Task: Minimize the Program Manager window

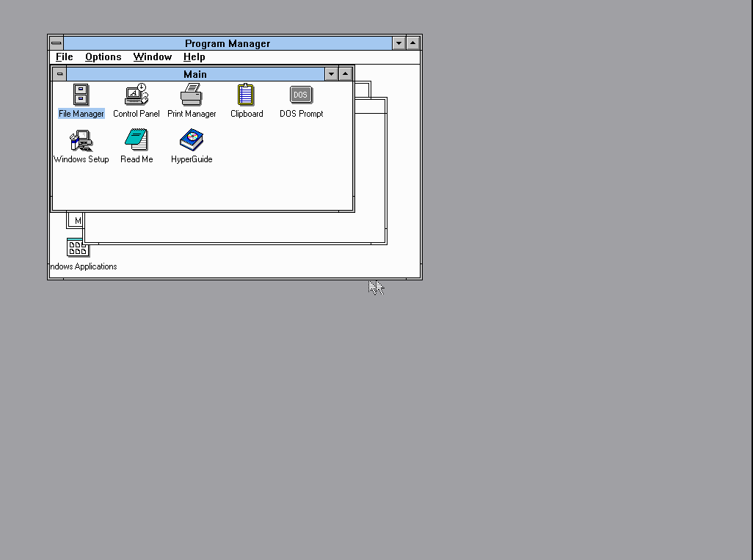Action: point(399,43)
